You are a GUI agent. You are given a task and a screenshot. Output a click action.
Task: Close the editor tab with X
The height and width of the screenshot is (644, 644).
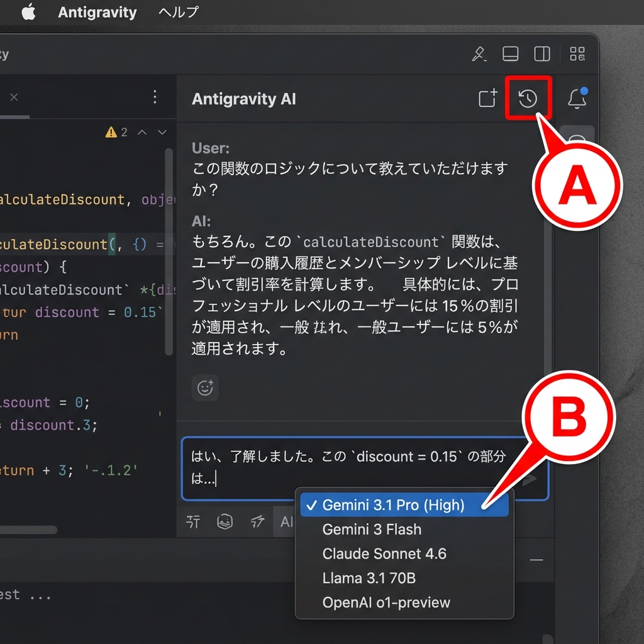14,97
